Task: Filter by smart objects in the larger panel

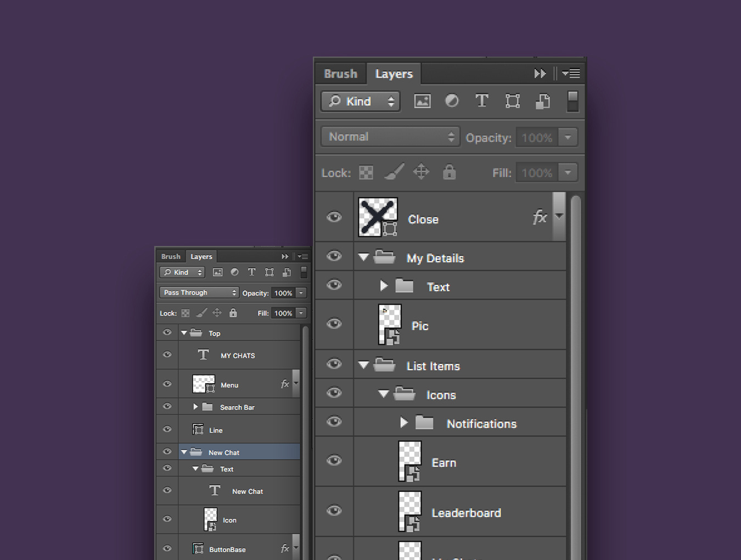Action: (x=542, y=102)
